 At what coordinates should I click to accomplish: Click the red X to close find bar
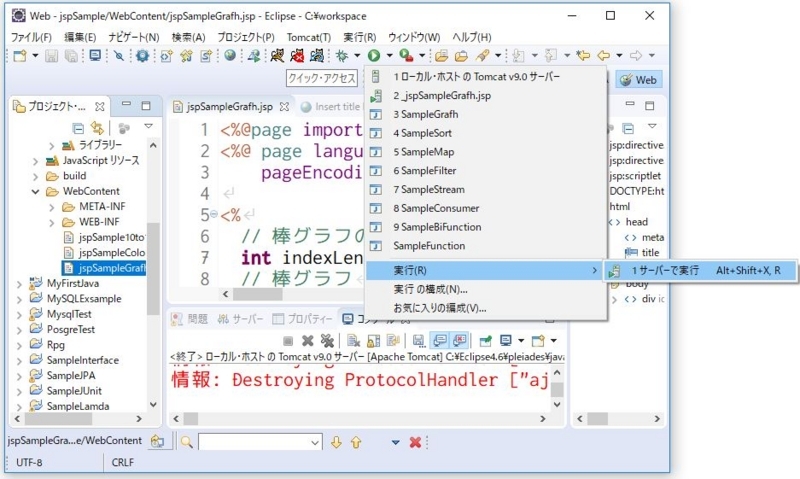pyautogui.click(x=415, y=442)
